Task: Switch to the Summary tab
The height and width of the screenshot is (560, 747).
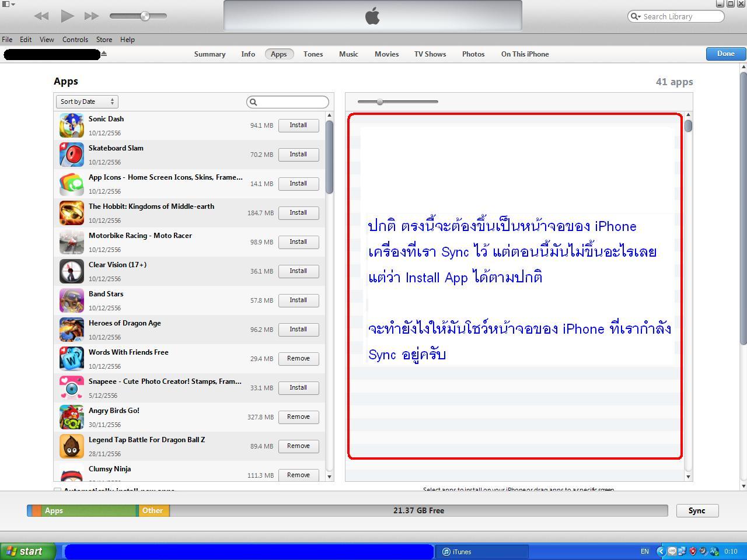Action: pyautogui.click(x=210, y=54)
